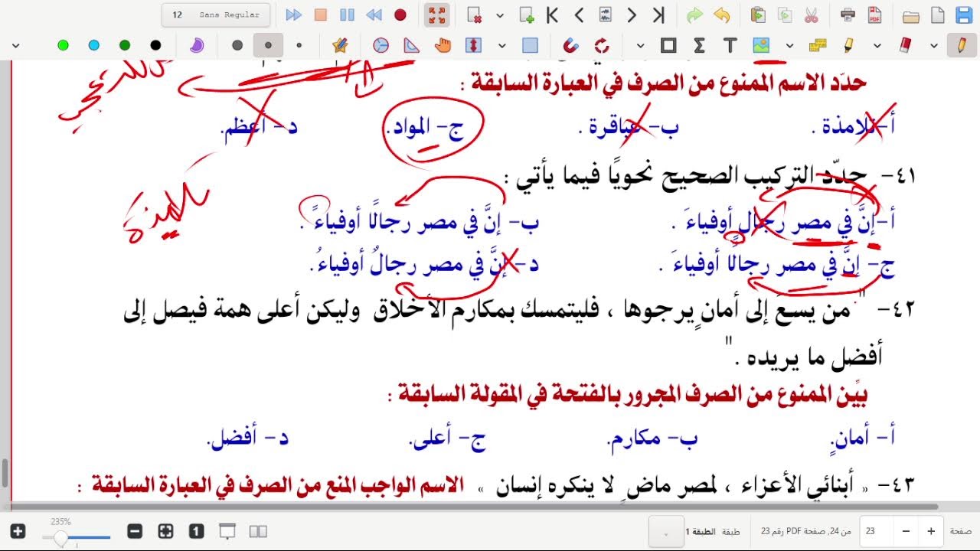The width and height of the screenshot is (980, 551).
Task: Toggle grid snapping magnet
Action: (x=570, y=46)
